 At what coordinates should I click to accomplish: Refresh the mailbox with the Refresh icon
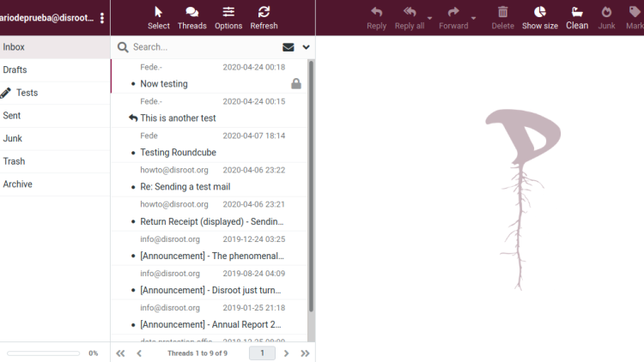click(x=264, y=12)
